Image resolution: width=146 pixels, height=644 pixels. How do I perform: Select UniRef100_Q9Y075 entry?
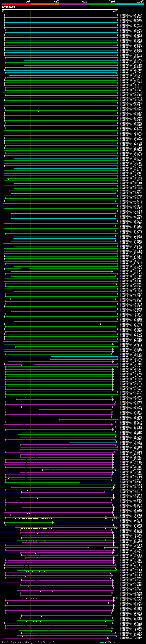coord(131,620)
